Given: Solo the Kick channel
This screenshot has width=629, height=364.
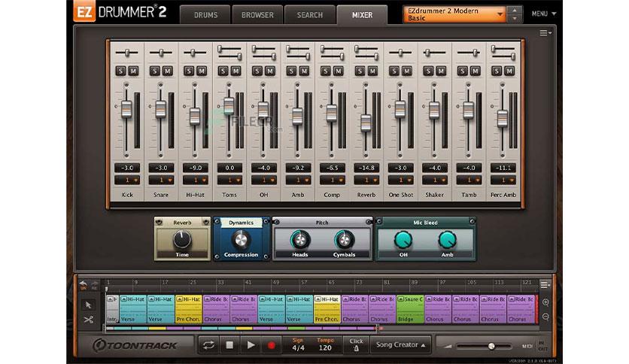Looking at the screenshot, I should (x=120, y=71).
